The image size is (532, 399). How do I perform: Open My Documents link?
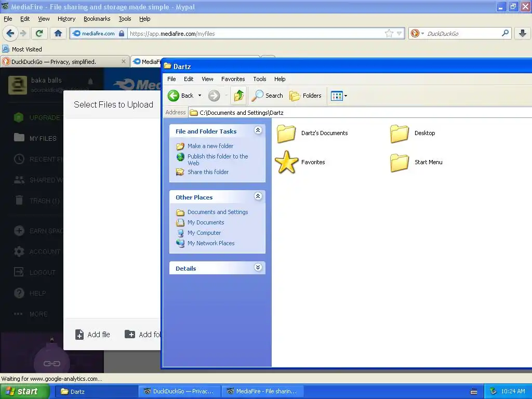206,222
